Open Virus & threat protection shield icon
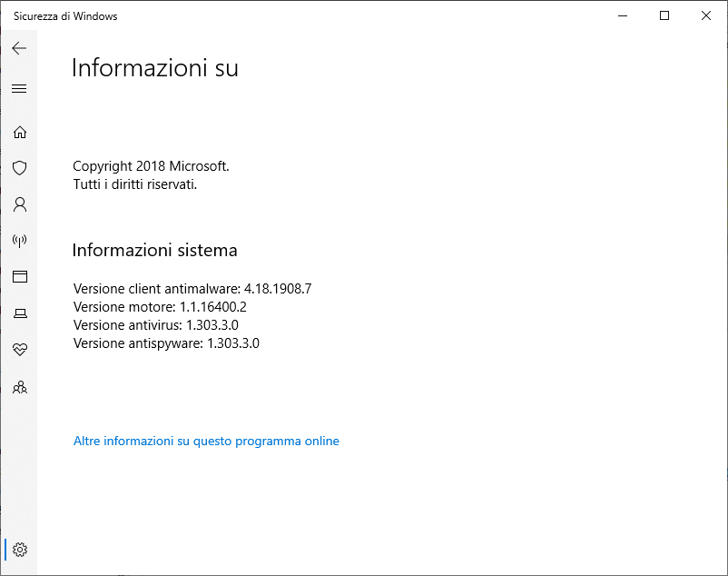Image resolution: width=728 pixels, height=576 pixels. pos(19,168)
